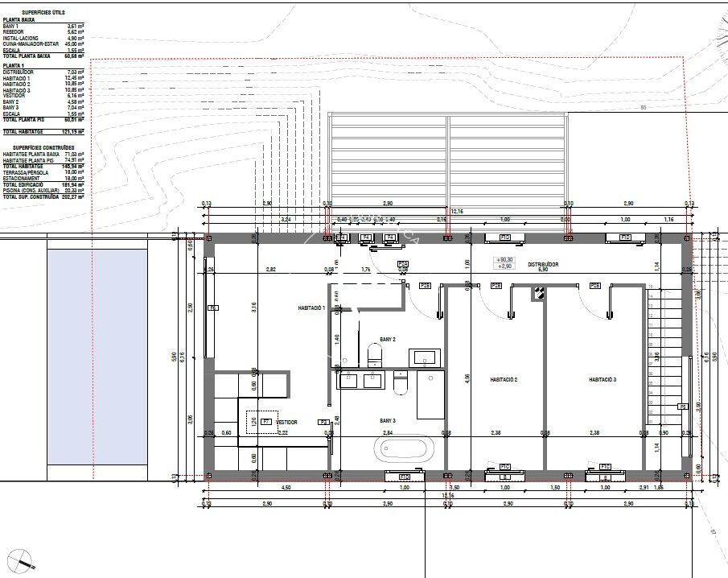Select the TOTAL PLANTA PIS legend row
The width and height of the screenshot is (728, 578).
tap(43, 119)
